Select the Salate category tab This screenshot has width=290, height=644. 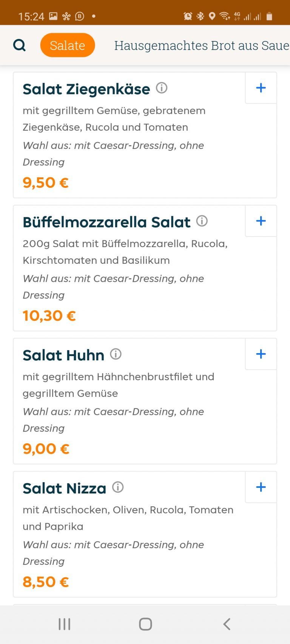coord(68,45)
